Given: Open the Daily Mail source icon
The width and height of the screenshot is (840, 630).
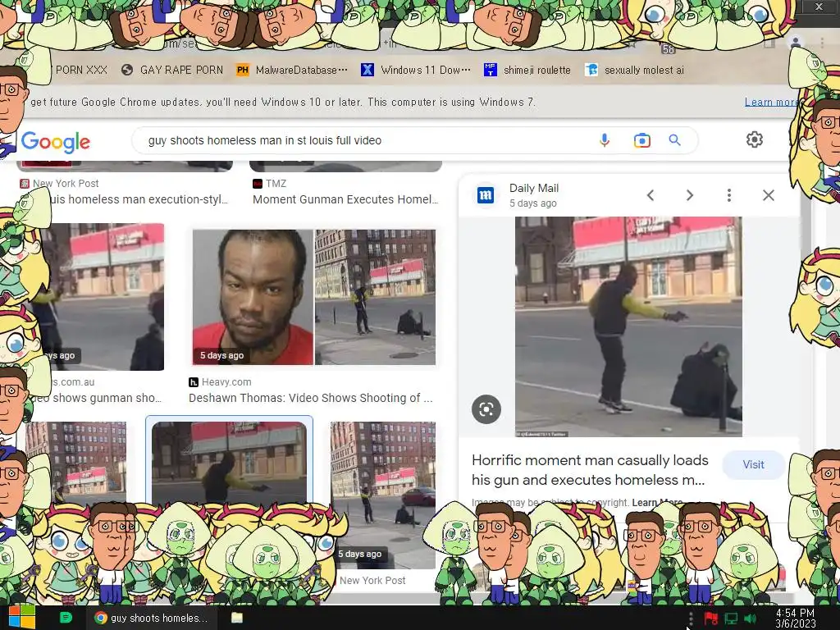Looking at the screenshot, I should tap(486, 195).
